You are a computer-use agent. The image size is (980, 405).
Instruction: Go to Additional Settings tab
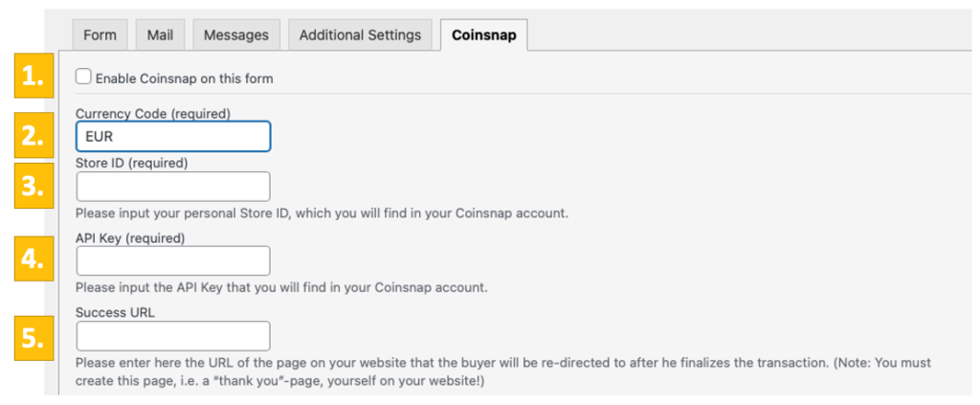(x=360, y=35)
